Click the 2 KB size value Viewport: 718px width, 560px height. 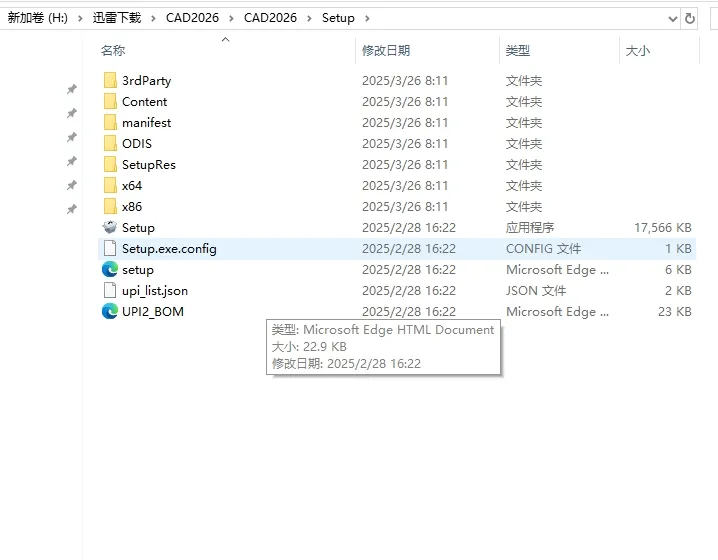(678, 291)
